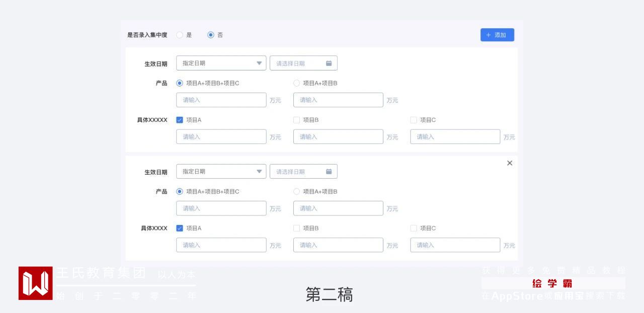This screenshot has width=644, height=313.
Task: Choose 项目A+项目B in the first section
Action: [297, 84]
